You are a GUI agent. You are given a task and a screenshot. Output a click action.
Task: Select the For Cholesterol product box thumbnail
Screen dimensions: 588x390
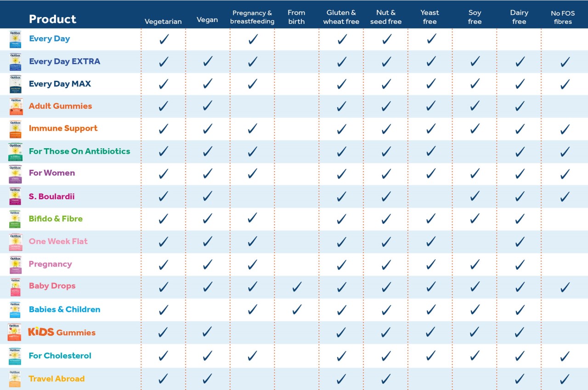tap(15, 356)
